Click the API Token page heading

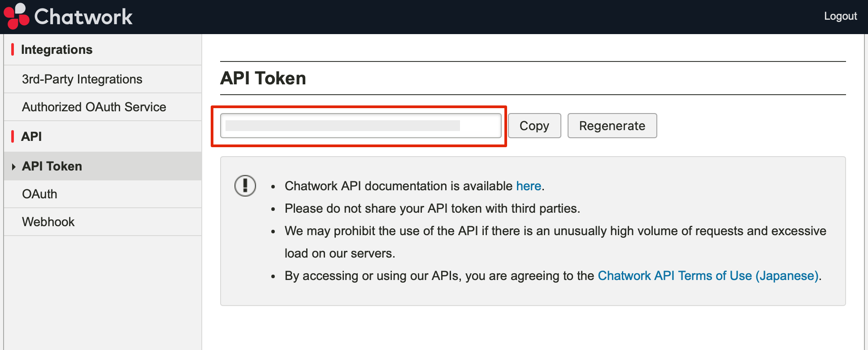263,79
